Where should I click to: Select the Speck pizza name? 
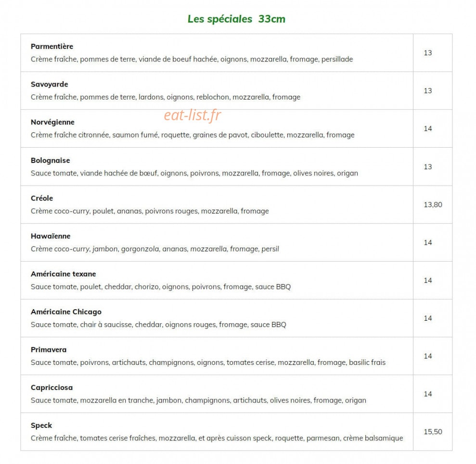(x=41, y=426)
